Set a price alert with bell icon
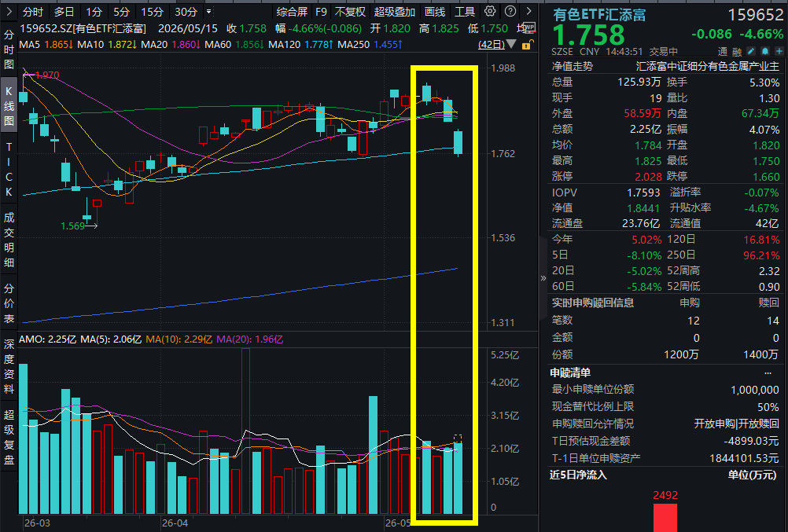The image size is (788, 532). 765,51
